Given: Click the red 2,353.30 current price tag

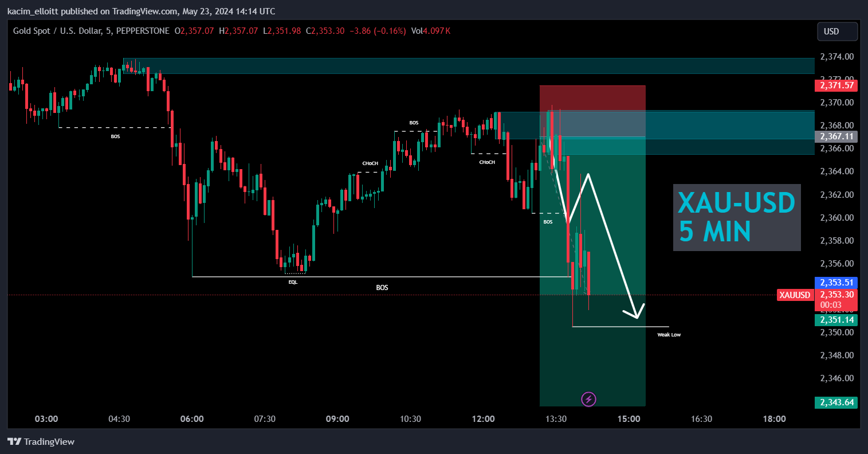Looking at the screenshot, I should click(x=836, y=295).
